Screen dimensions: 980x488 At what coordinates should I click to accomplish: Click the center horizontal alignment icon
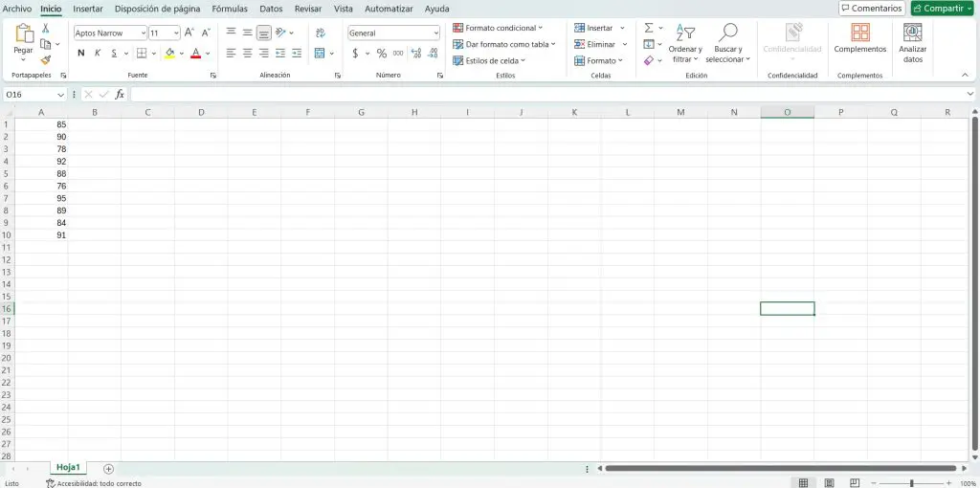[248, 54]
